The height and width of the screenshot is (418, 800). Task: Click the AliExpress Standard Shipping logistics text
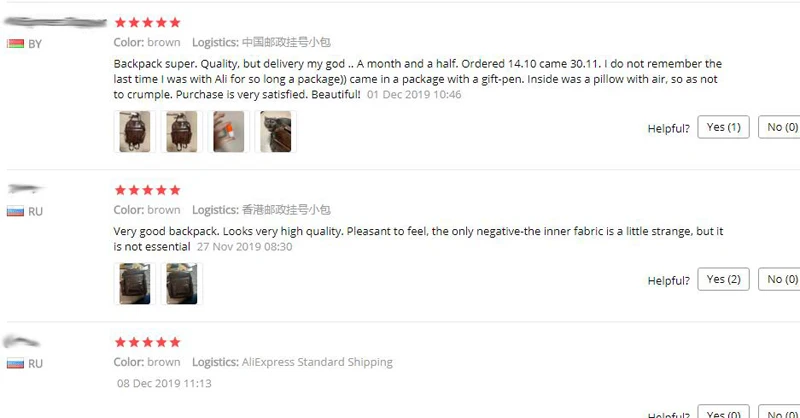[317, 362]
